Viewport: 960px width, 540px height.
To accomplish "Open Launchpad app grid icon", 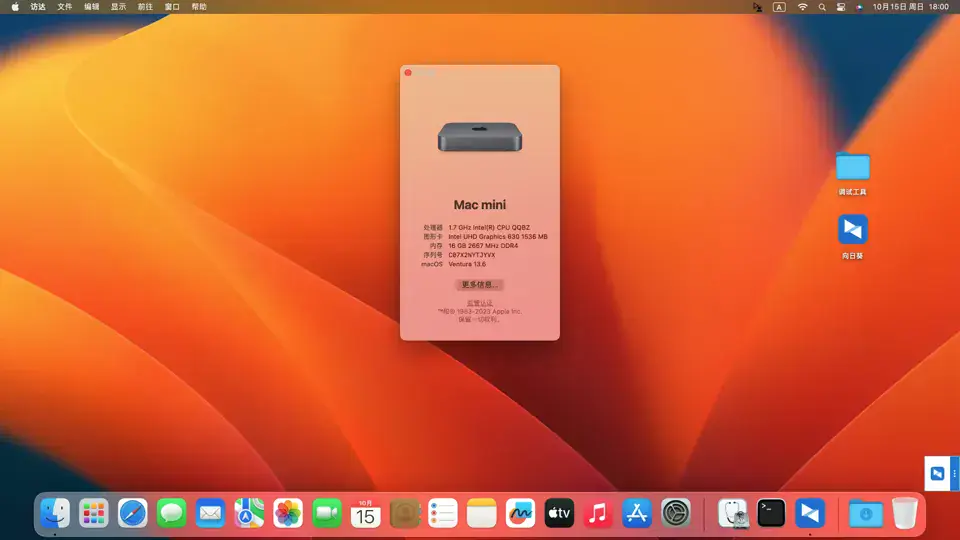I will 94,513.
